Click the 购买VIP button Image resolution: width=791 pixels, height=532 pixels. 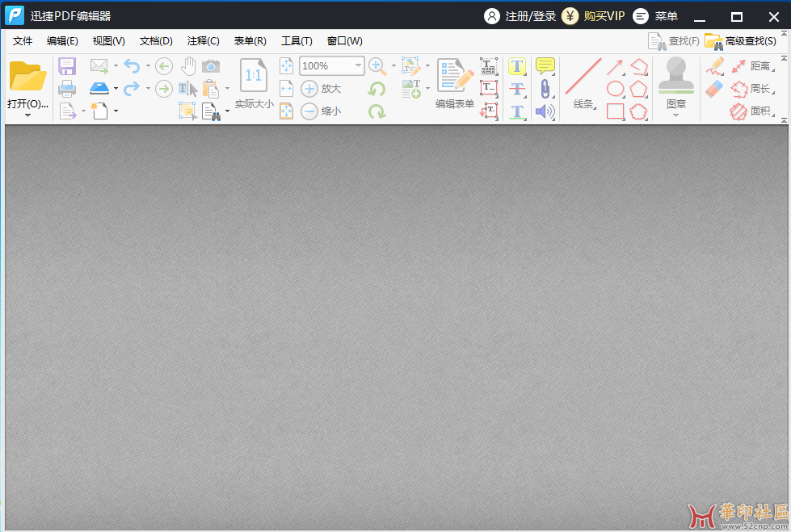[x=594, y=16]
